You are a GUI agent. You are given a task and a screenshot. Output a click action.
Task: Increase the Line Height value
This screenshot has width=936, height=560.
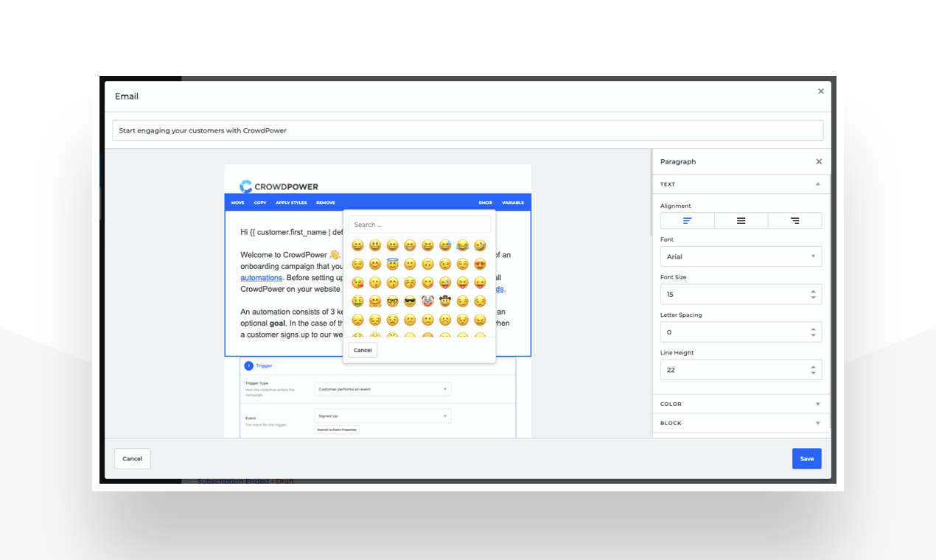813,366
